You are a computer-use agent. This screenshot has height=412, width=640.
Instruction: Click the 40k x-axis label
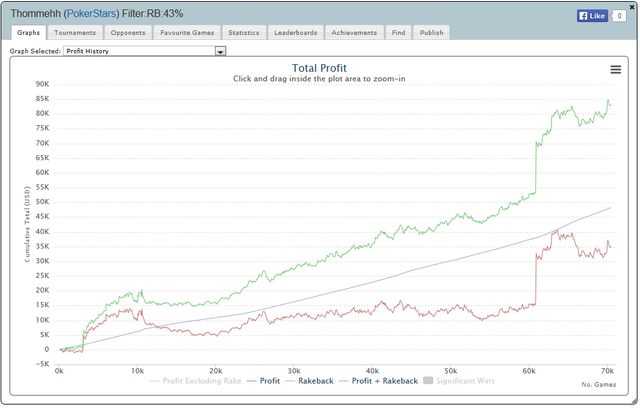click(x=372, y=371)
